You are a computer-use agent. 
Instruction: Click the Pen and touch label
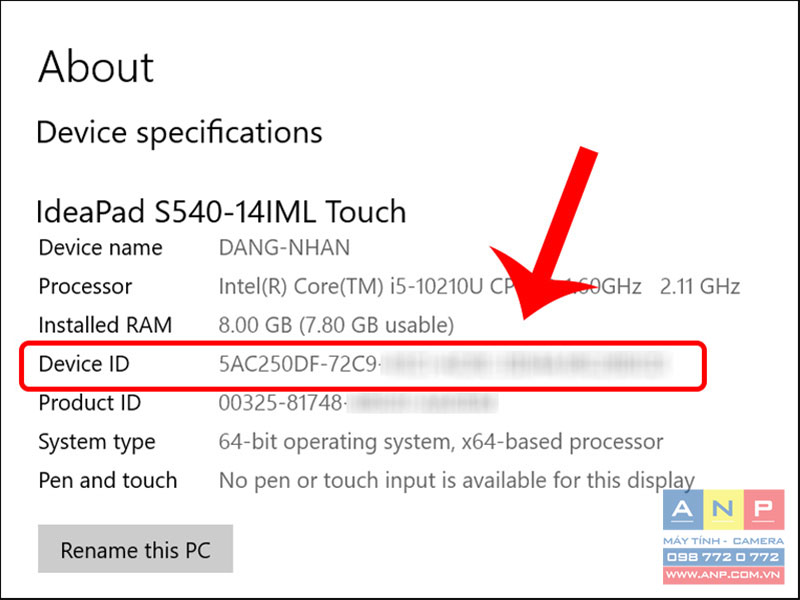point(108,481)
